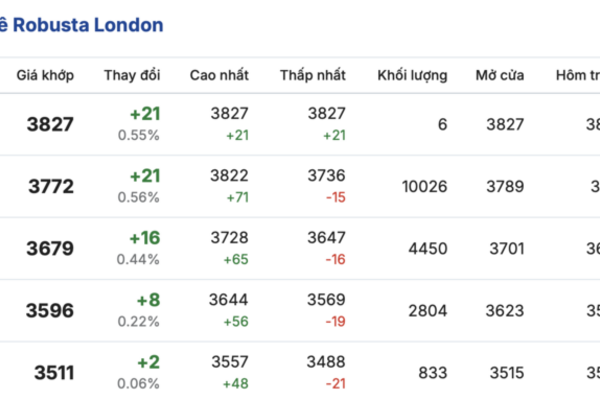The image size is (600, 400).
Task: Click the volume value 10026
Action: [423, 186]
